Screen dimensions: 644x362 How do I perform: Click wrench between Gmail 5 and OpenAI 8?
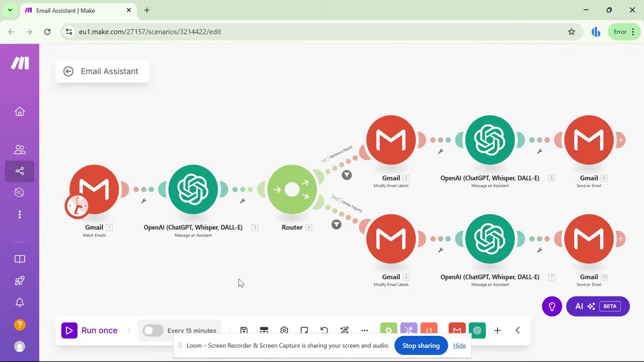441,151
